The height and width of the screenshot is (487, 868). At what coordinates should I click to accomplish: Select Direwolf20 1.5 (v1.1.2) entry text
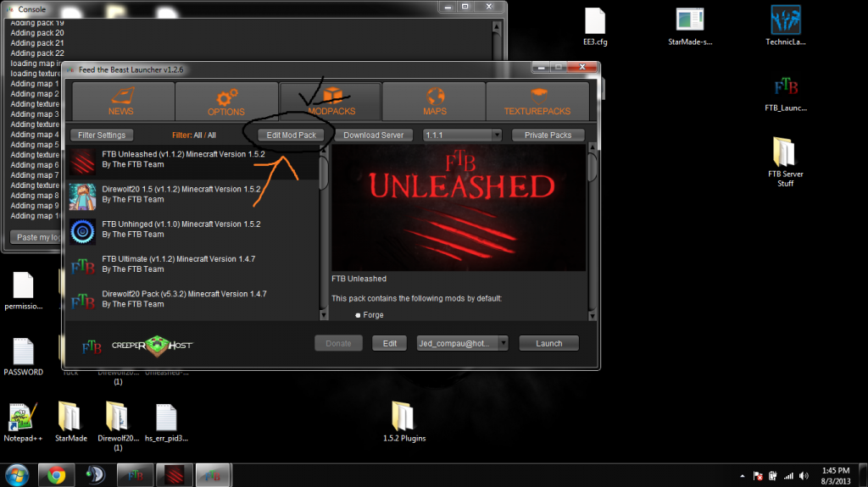coord(181,194)
